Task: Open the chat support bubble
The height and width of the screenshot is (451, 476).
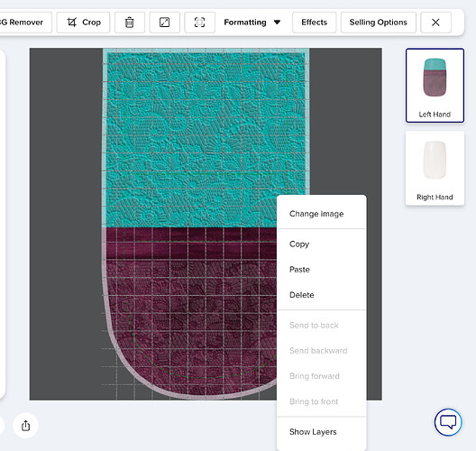Action: point(448,422)
